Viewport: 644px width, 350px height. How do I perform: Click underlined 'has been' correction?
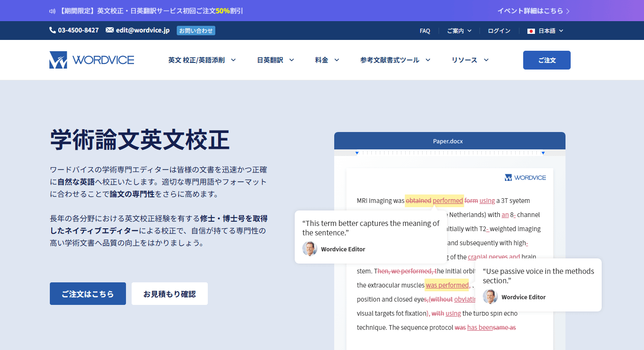[479, 327]
